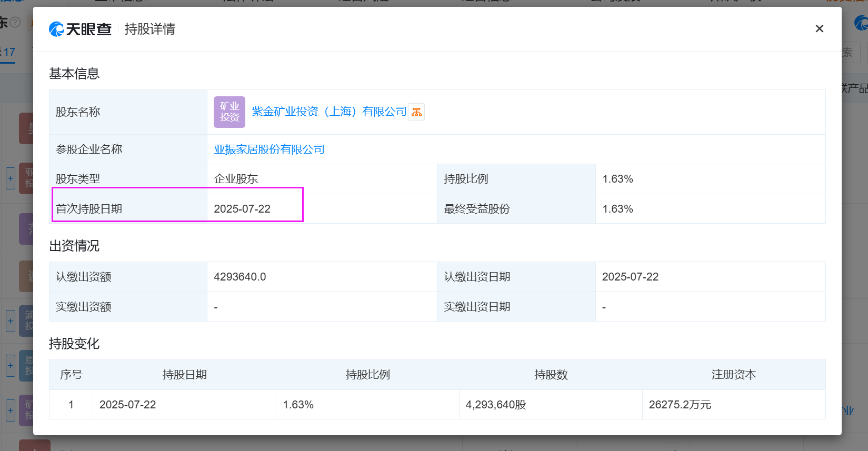Click the 股东名称 label cell
The height and width of the screenshot is (451, 868).
point(128,112)
